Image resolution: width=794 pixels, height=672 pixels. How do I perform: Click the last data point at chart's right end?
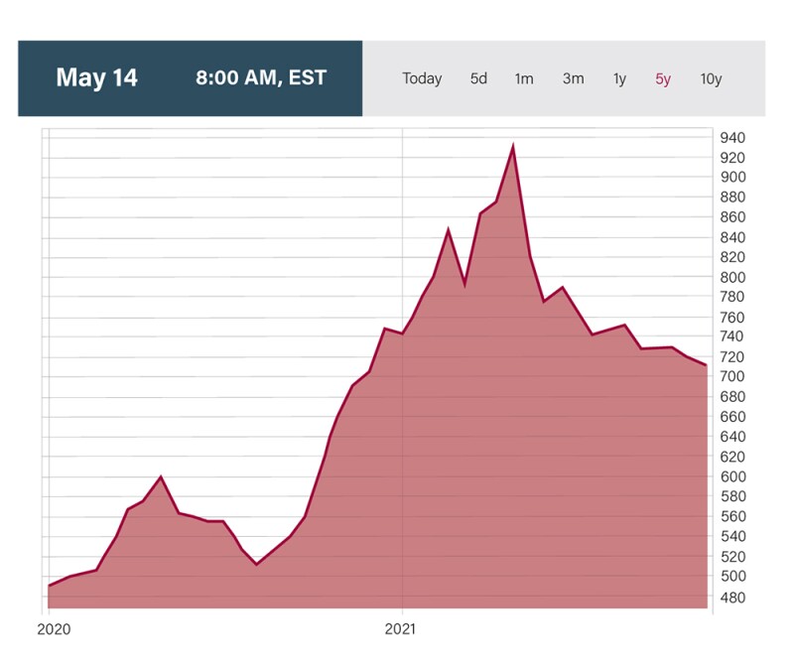706,365
